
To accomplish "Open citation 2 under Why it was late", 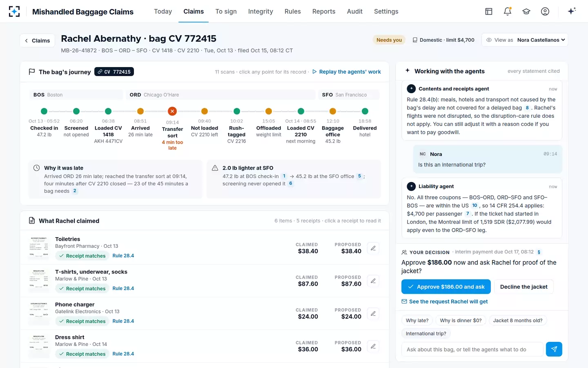I will 75,191.
